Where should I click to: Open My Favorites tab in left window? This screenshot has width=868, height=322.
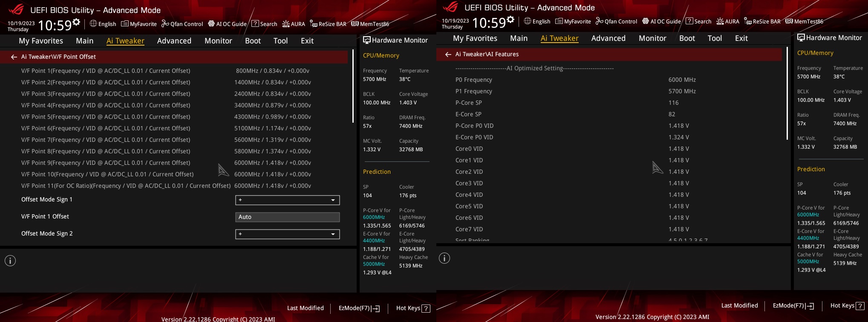[41, 40]
